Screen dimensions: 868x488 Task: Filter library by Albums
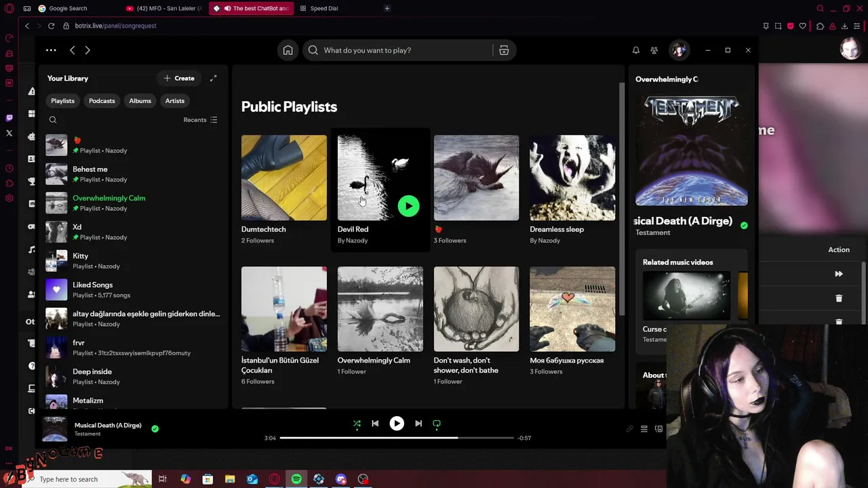(x=140, y=101)
